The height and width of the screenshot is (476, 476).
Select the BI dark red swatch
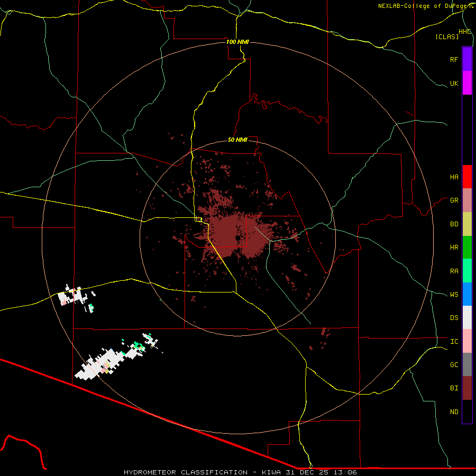point(467,388)
